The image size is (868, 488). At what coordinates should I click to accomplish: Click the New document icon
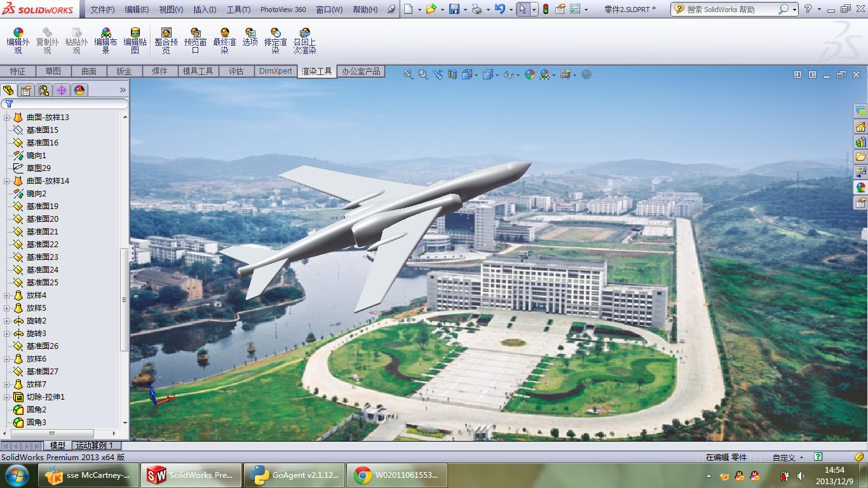tap(409, 9)
